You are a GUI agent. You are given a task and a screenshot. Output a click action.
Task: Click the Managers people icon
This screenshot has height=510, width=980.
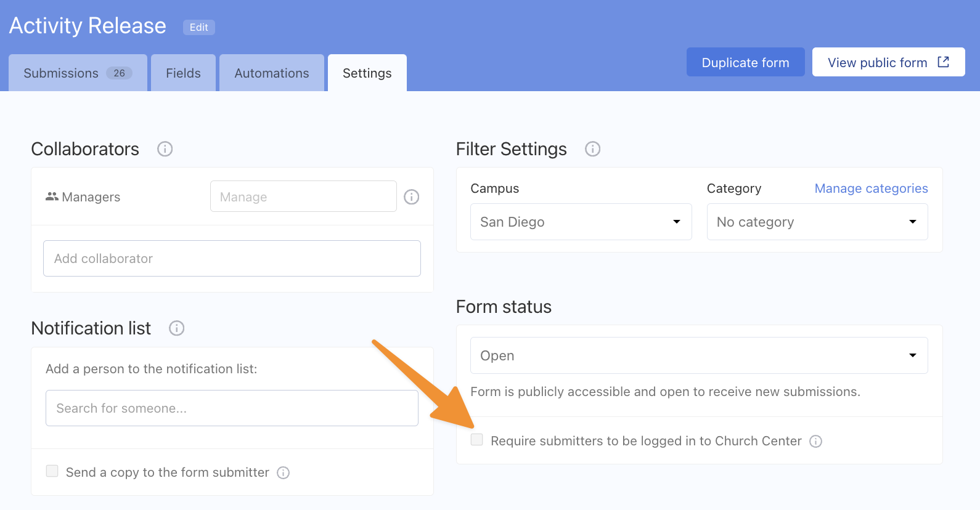tap(52, 196)
